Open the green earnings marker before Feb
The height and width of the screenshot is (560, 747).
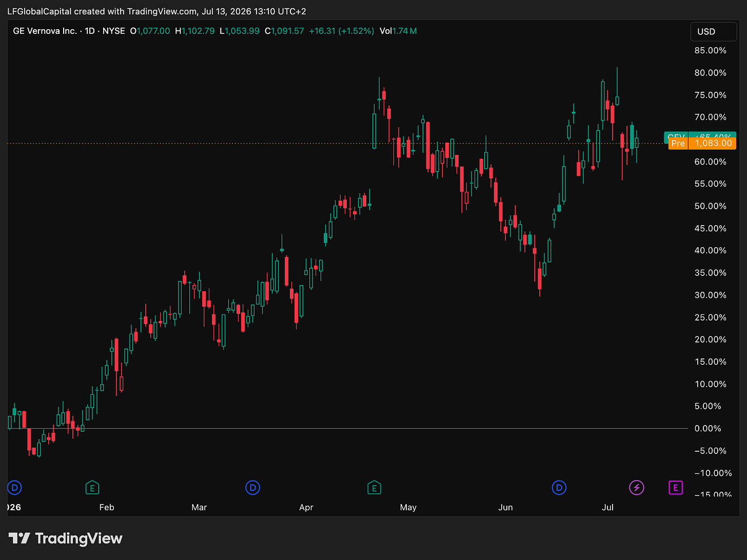[x=92, y=488]
